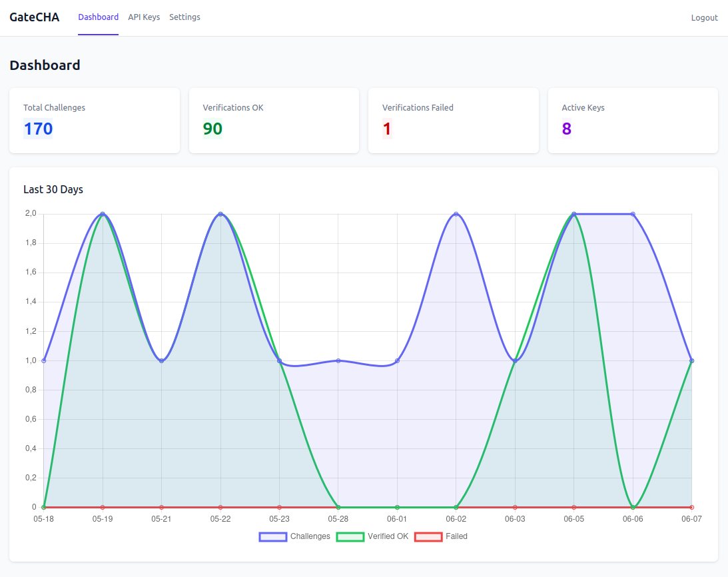Toggle the Failed legend swatch

point(428,536)
